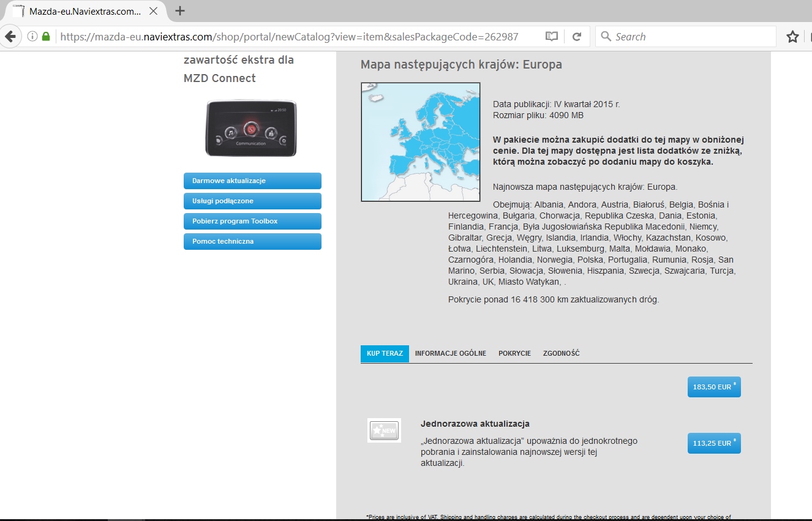This screenshot has width=812, height=521.
Task: Click the NEW badge icon beside Jednorazowa aktualizacja
Action: tap(384, 430)
